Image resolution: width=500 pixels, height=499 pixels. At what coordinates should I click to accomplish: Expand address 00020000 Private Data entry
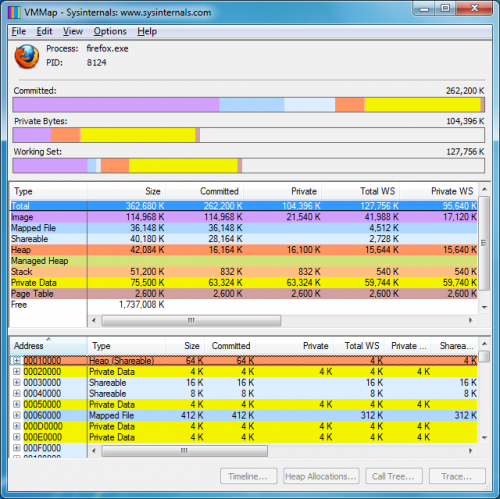coord(17,371)
